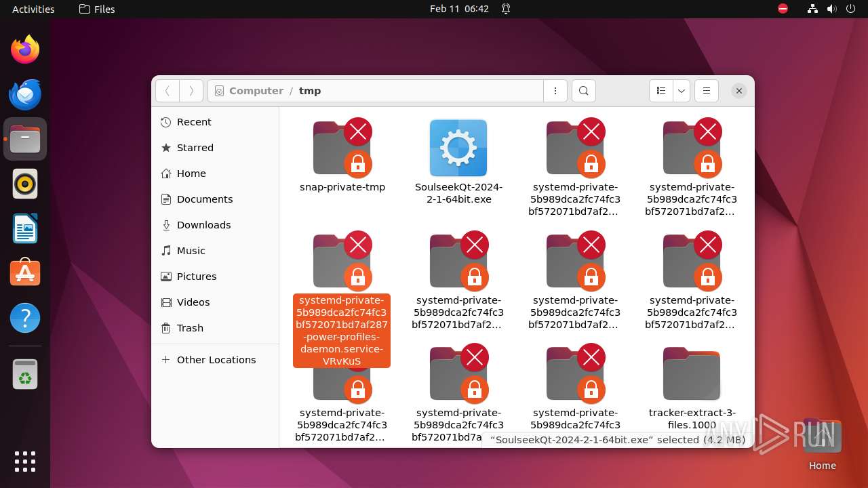Screen dimensions: 868x488
Task: Go back with the back arrow
Action: pyautogui.click(x=167, y=91)
